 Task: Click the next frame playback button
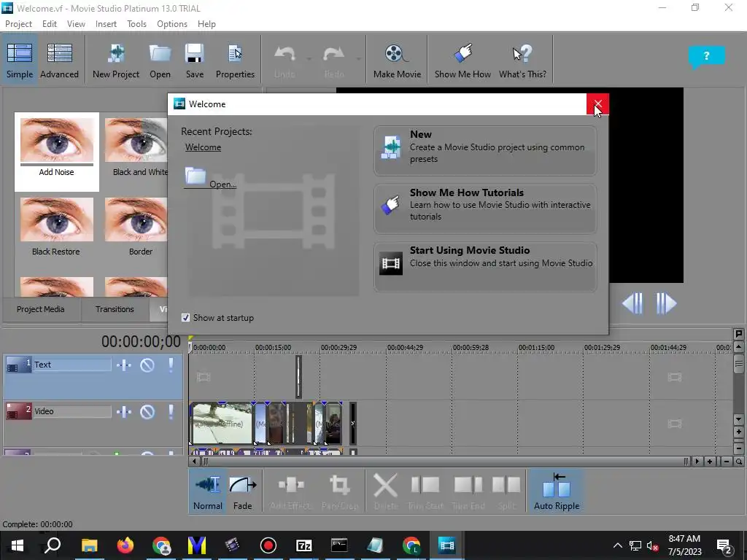tap(666, 303)
